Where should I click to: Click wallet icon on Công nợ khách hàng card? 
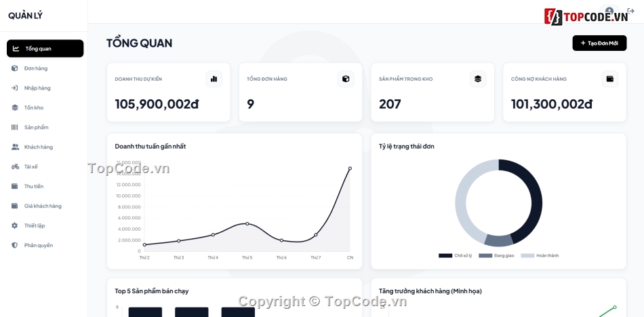610,79
